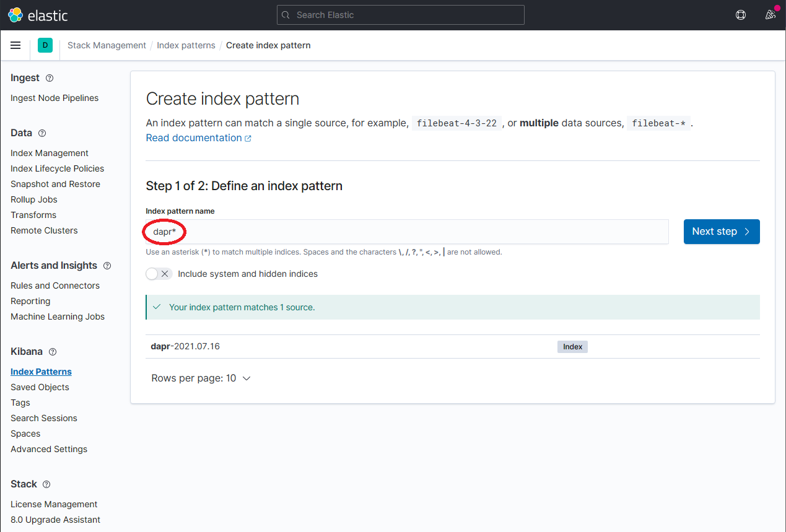Click the dapr-2021.07.16 index entry
This screenshot has width=786, height=532.
click(185, 346)
